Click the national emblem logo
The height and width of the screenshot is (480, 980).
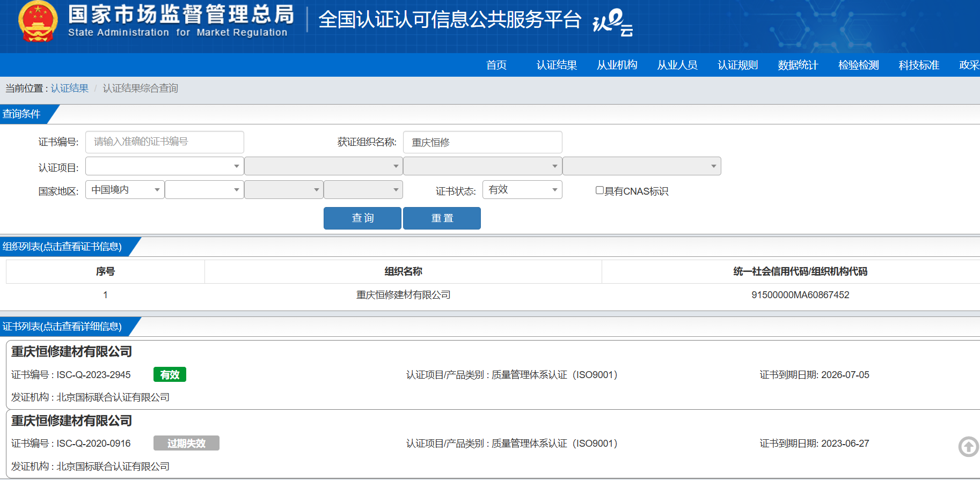(38, 21)
